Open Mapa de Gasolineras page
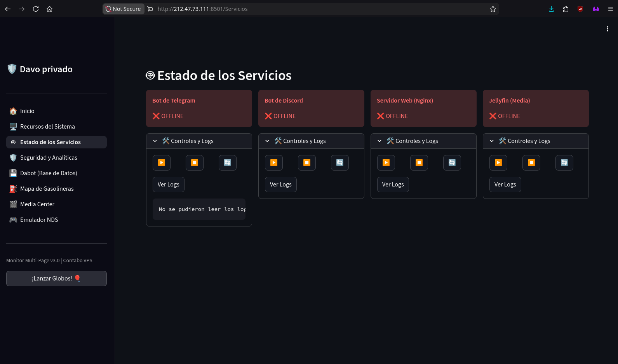Image resolution: width=618 pixels, height=364 pixels. click(x=56, y=189)
